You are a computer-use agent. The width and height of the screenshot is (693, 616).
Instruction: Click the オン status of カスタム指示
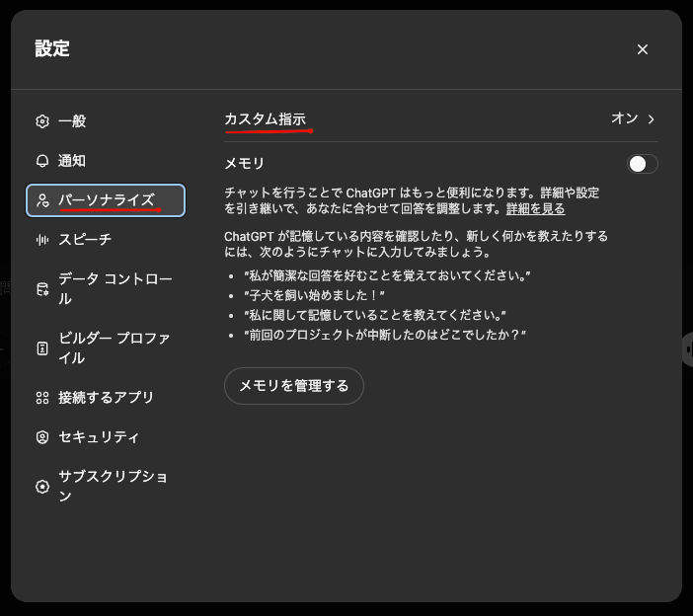625,118
